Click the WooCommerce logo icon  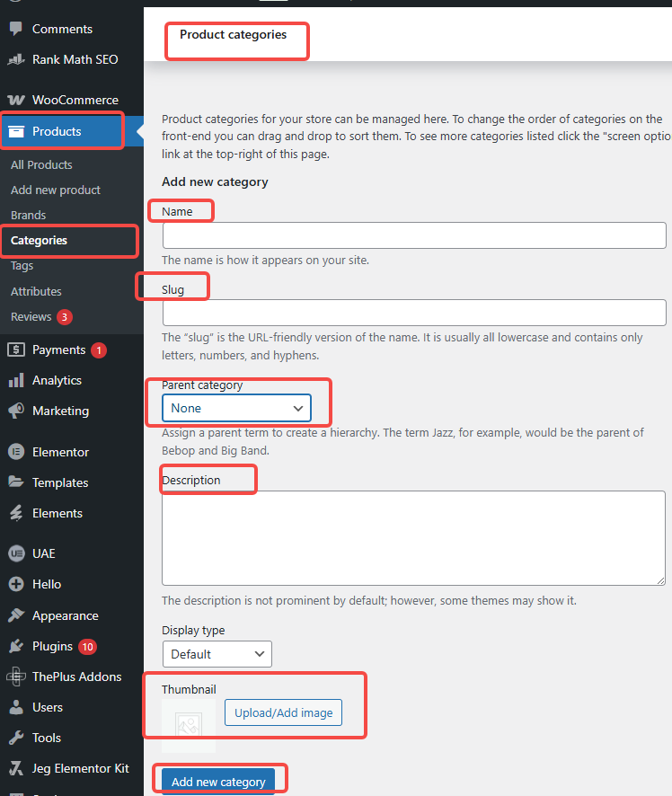16,100
